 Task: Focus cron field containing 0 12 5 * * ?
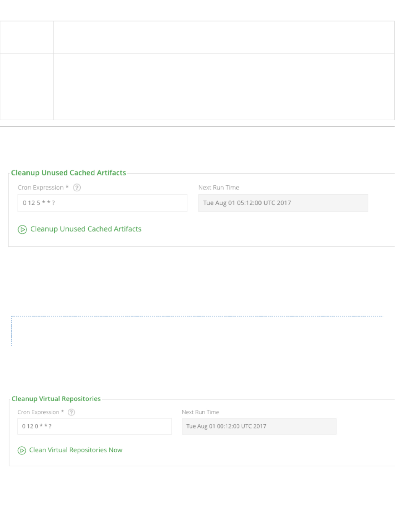(x=102, y=203)
